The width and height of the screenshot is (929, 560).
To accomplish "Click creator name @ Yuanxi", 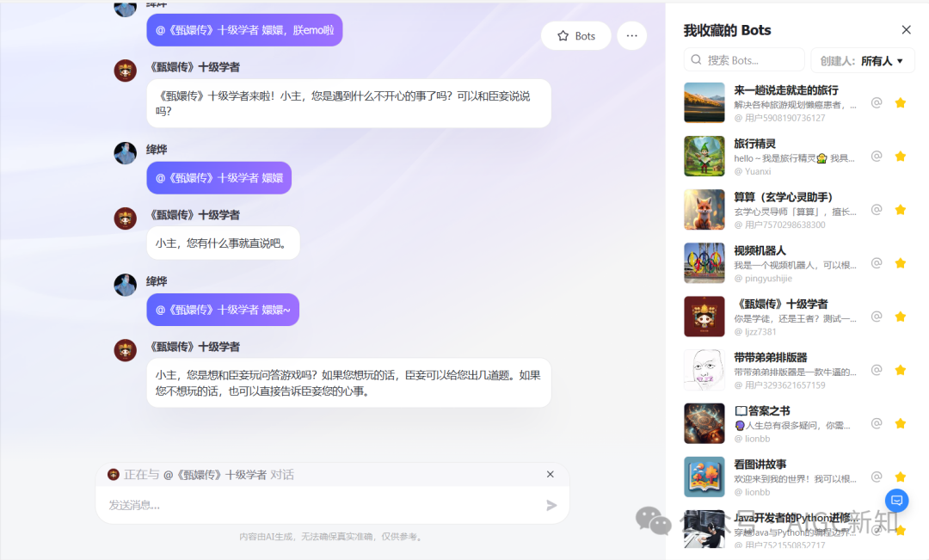I will 753,171.
